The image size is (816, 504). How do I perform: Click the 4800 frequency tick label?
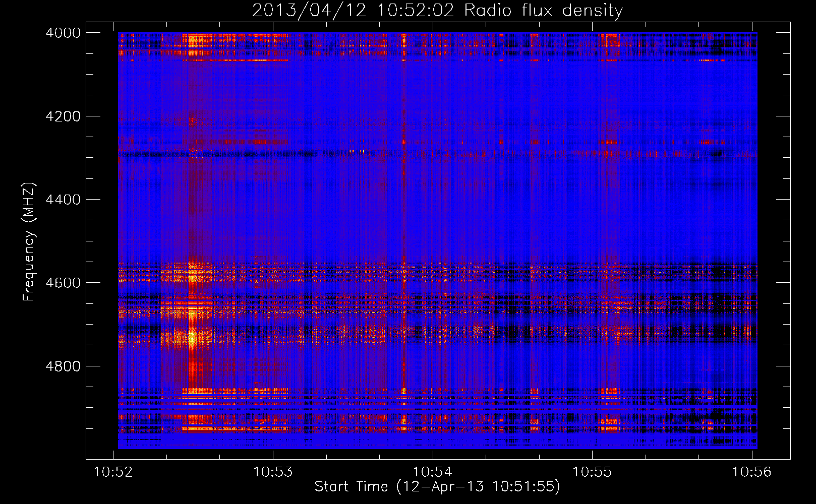[x=63, y=366]
